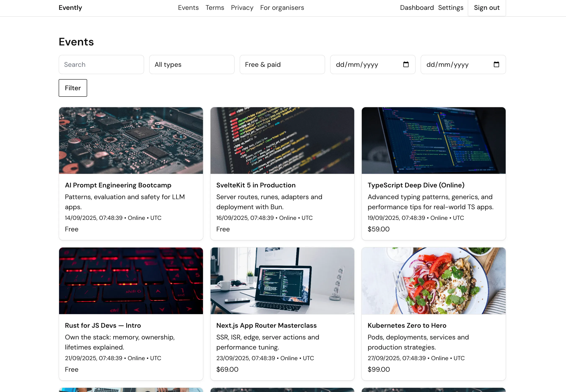Open Rust for JS Devs red keyboard image
Image resolution: width=566 pixels, height=392 pixels.
point(131,280)
